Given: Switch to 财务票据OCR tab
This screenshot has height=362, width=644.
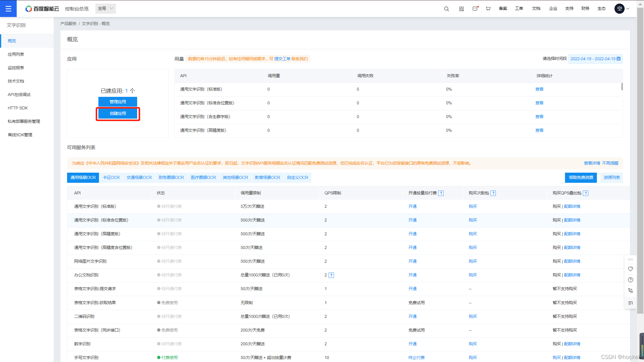Looking at the screenshot, I should 171,178.
